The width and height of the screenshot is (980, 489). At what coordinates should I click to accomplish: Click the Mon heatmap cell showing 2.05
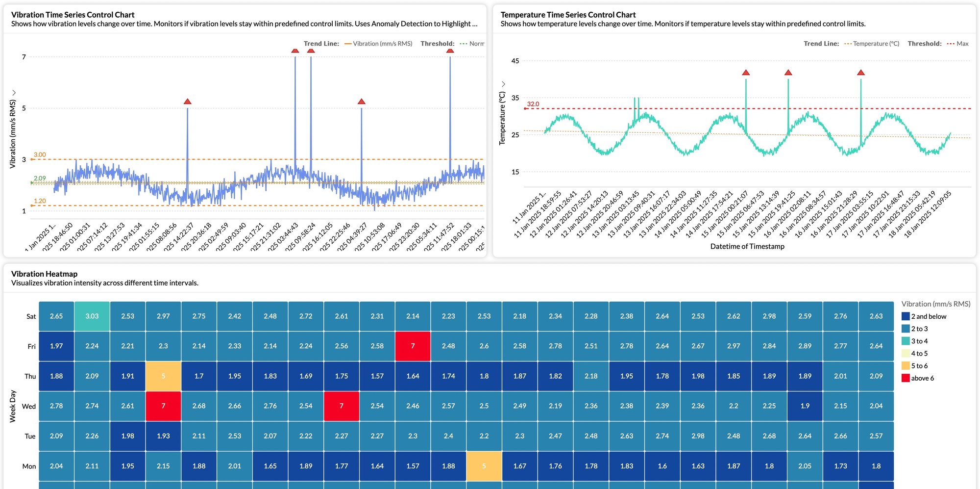(x=805, y=466)
